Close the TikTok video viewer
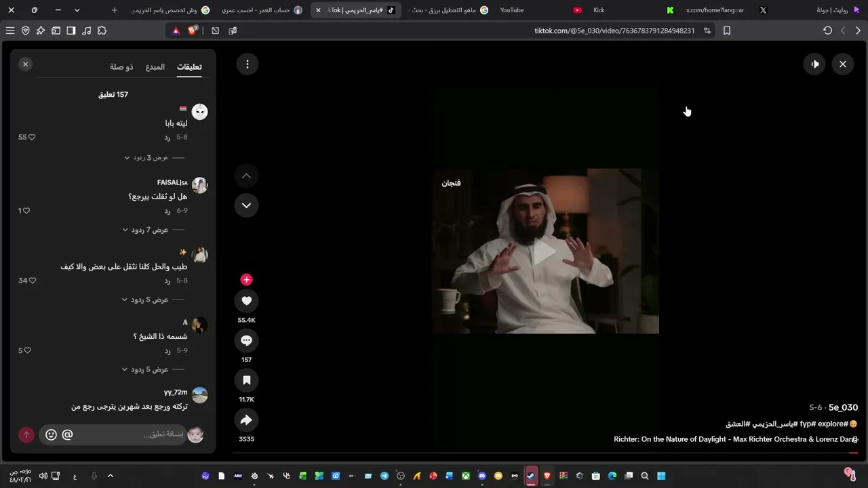This screenshot has height=488, width=868. pyautogui.click(x=843, y=64)
